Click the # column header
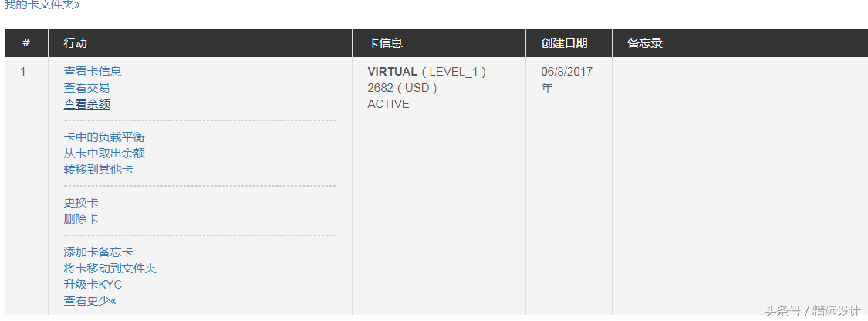Screen dimensions: 868x321 (26, 43)
